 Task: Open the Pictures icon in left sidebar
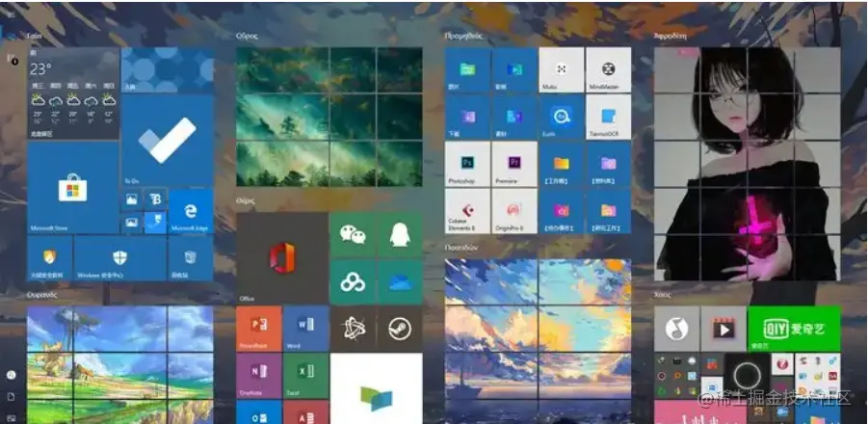tap(11, 418)
